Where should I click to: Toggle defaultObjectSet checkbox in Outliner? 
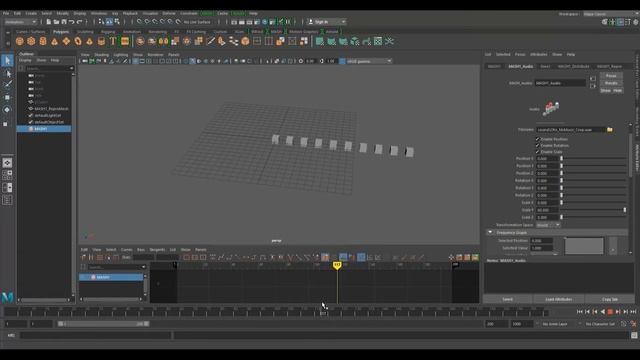click(31, 122)
